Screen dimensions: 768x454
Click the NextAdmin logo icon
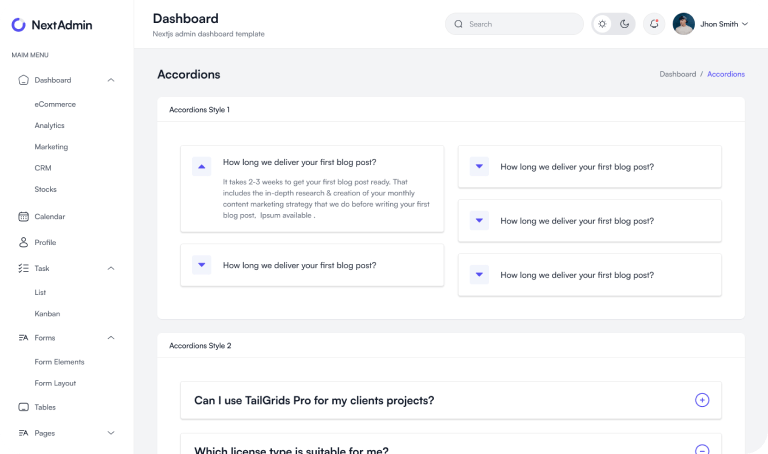tap(19, 24)
